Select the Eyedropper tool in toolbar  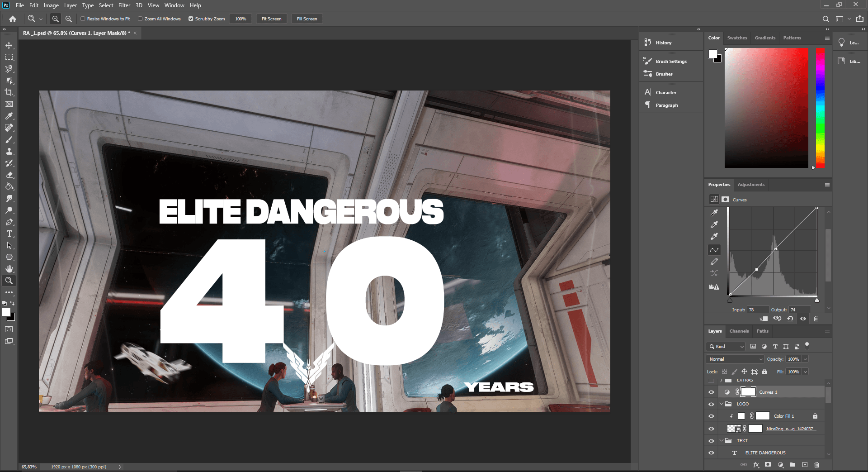(x=9, y=116)
